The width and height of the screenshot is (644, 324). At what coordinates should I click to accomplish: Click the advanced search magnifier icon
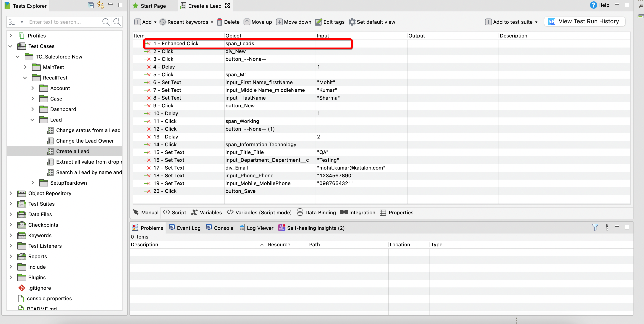117,22
